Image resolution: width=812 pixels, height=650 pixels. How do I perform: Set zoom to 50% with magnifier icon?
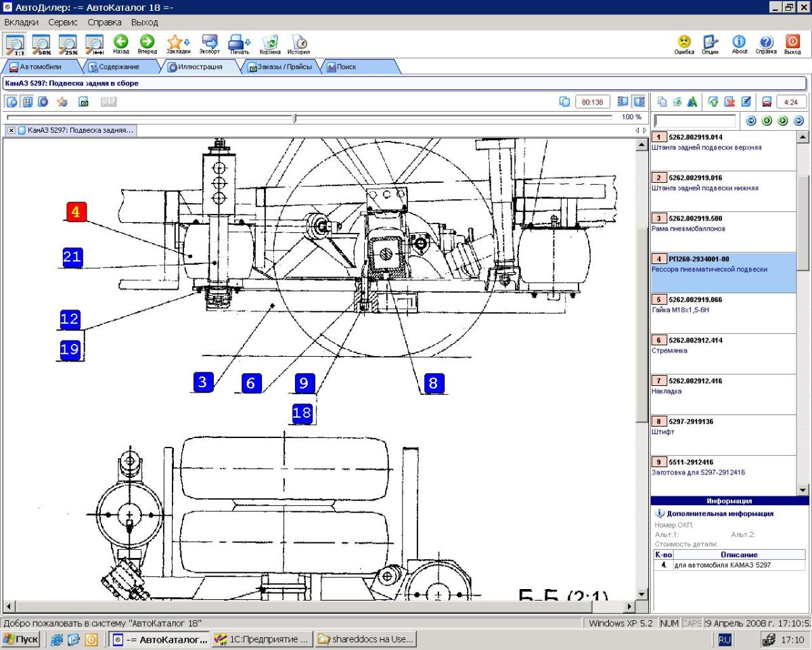[41, 44]
